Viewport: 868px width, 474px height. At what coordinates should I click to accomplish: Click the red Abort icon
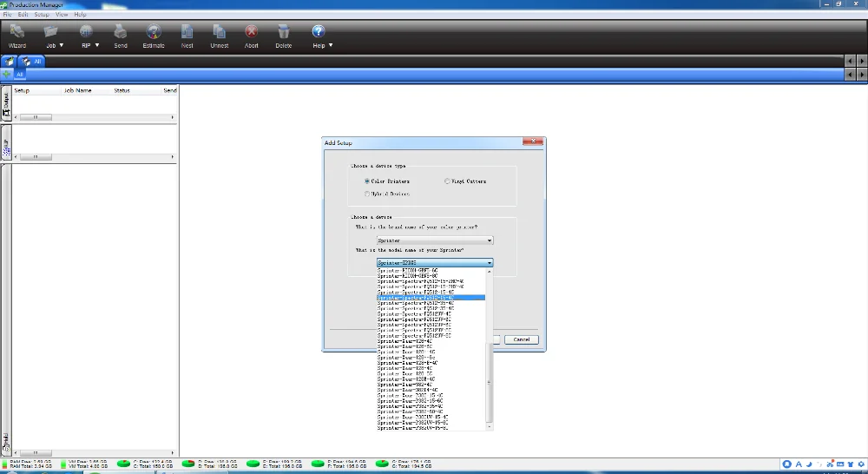tap(252, 31)
